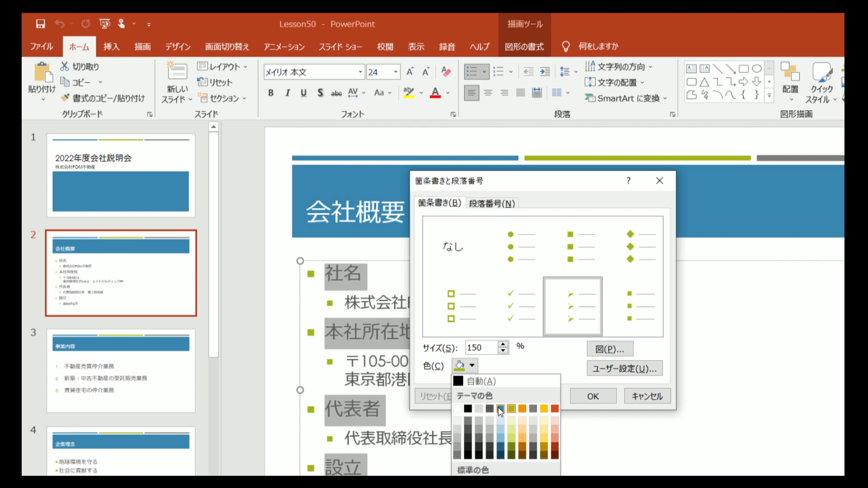Pick green theme color swatch
This screenshot has height=488, width=868.
point(511,408)
